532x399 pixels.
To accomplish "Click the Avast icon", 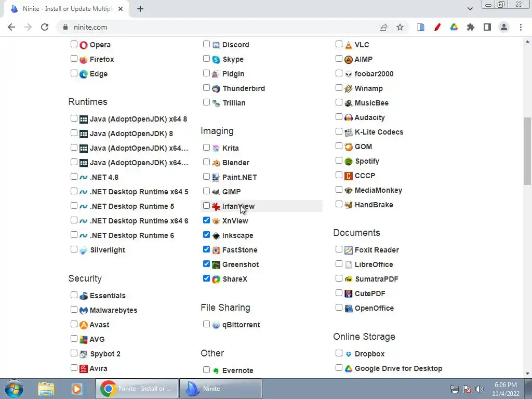I will 84,325.
